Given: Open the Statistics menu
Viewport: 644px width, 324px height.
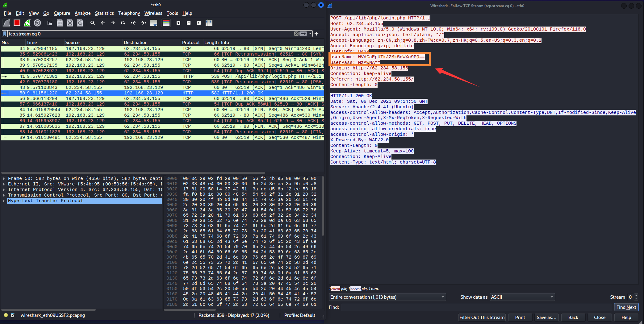Looking at the screenshot, I should (x=104, y=13).
